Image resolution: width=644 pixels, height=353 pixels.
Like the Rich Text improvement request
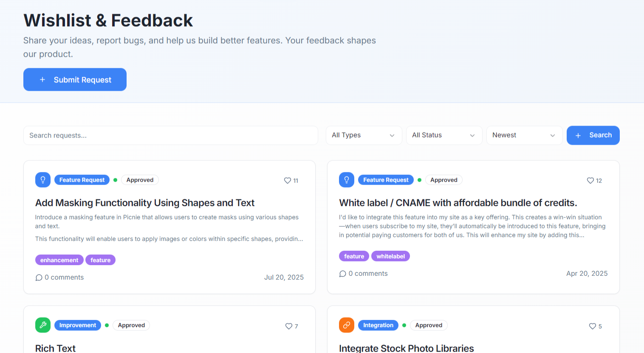(289, 326)
